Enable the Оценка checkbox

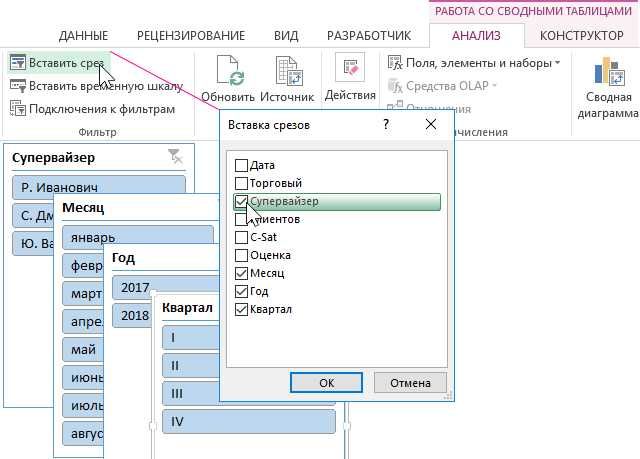click(241, 255)
